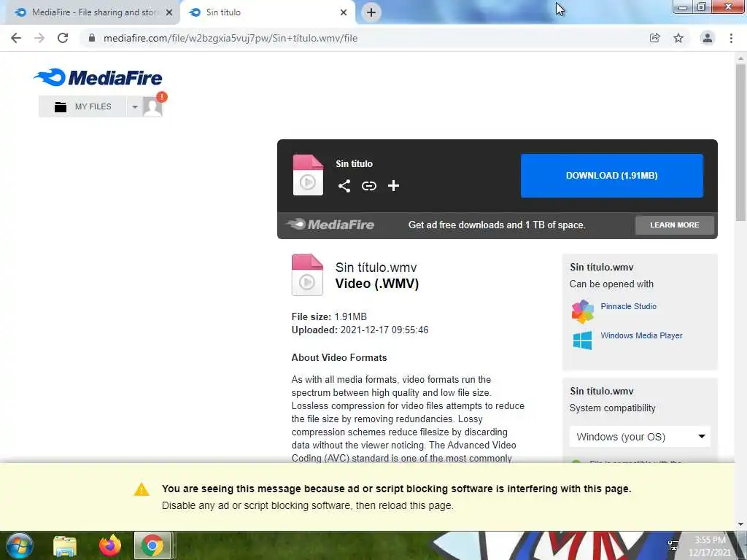
Task: Open File Explorer from taskbar
Action: (x=65, y=545)
